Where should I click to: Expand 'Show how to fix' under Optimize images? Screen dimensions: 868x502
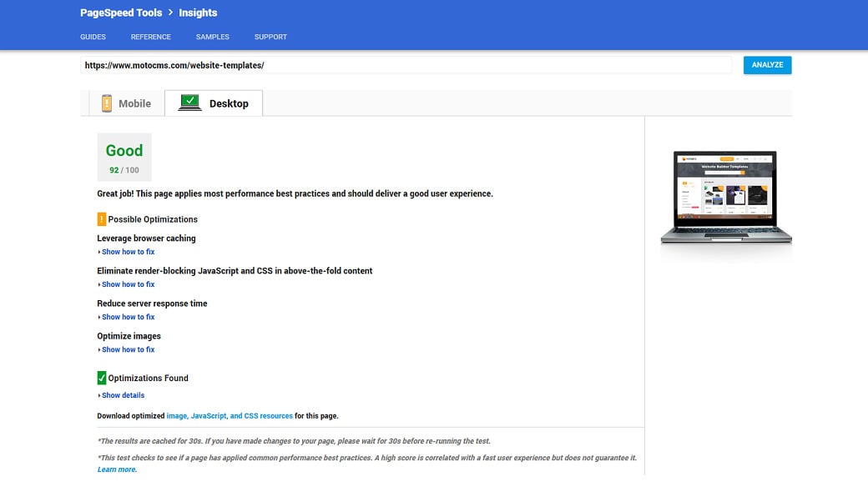(128, 349)
